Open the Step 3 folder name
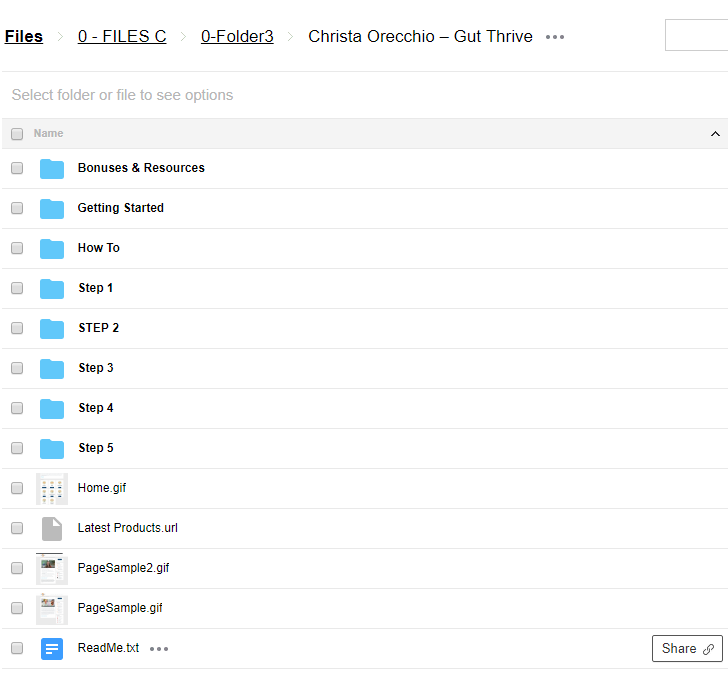The width and height of the screenshot is (728, 673). 96,368
